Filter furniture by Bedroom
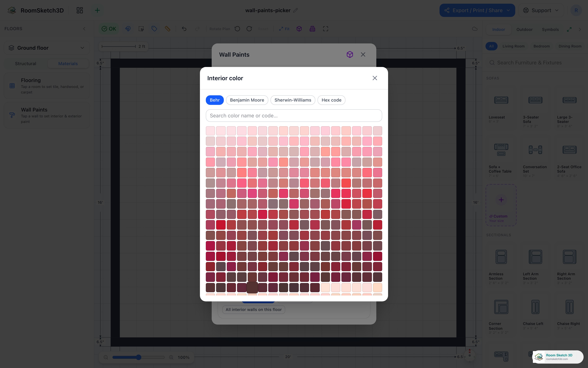The width and height of the screenshot is (588, 368). click(541, 46)
